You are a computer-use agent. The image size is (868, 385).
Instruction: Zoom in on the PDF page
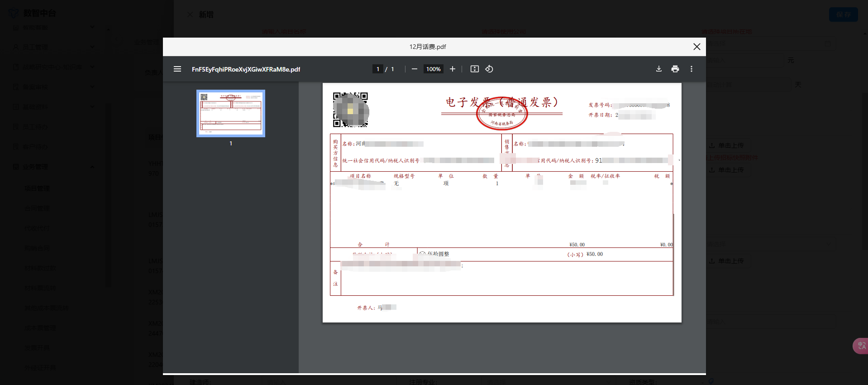tap(453, 69)
